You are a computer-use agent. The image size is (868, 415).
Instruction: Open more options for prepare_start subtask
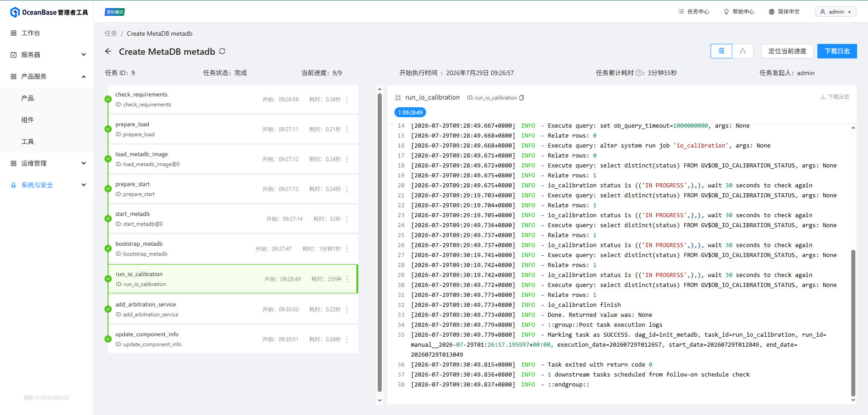tap(347, 189)
